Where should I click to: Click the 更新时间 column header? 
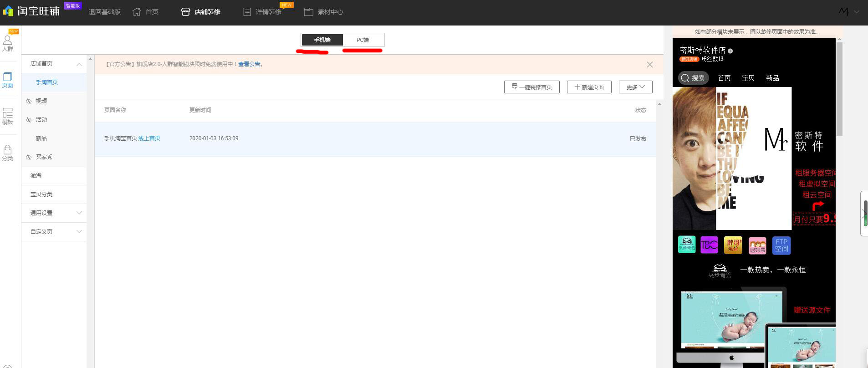(x=200, y=110)
